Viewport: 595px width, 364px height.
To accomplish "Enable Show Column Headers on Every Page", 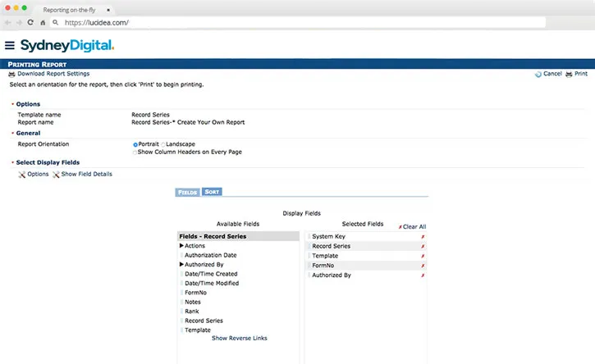I will click(x=135, y=152).
